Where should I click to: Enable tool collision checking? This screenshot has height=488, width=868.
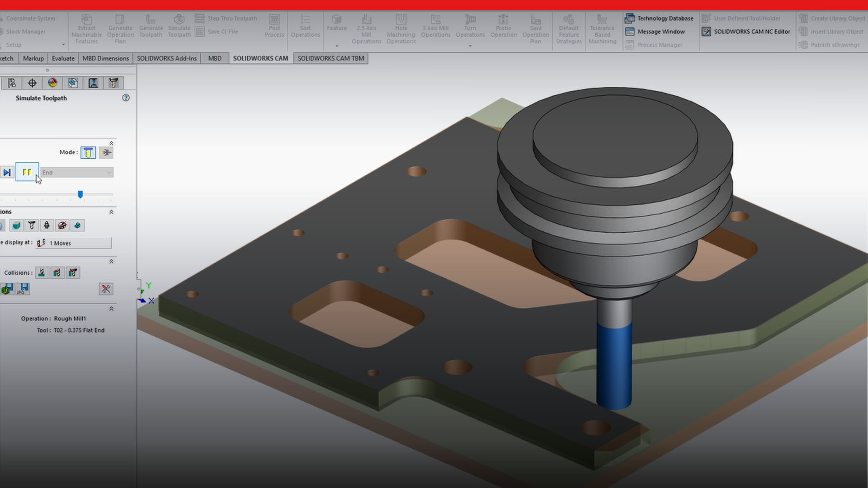coord(42,272)
